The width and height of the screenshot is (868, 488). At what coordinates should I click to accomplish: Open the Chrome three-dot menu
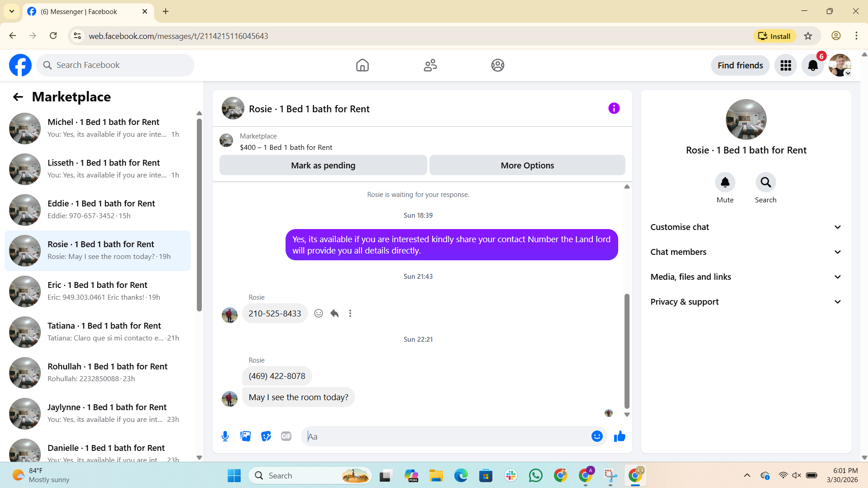pyautogui.click(x=856, y=36)
